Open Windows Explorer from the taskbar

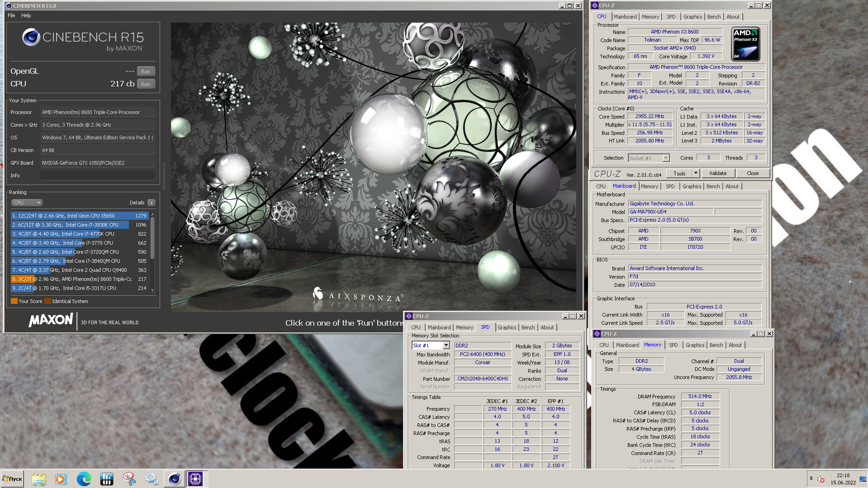[39, 479]
